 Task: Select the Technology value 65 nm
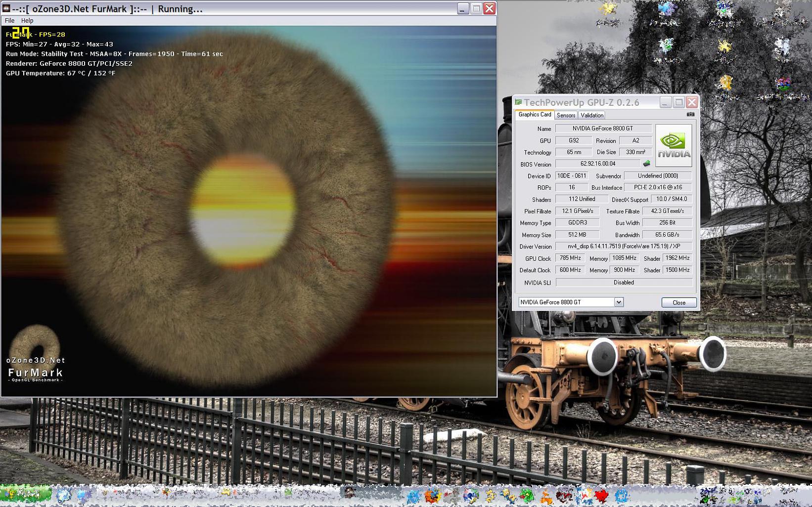[x=574, y=152]
